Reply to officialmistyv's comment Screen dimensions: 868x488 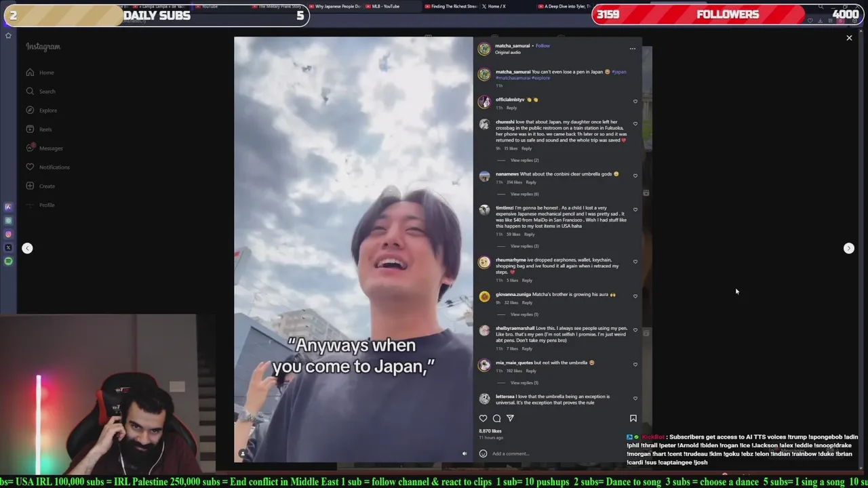tap(512, 108)
